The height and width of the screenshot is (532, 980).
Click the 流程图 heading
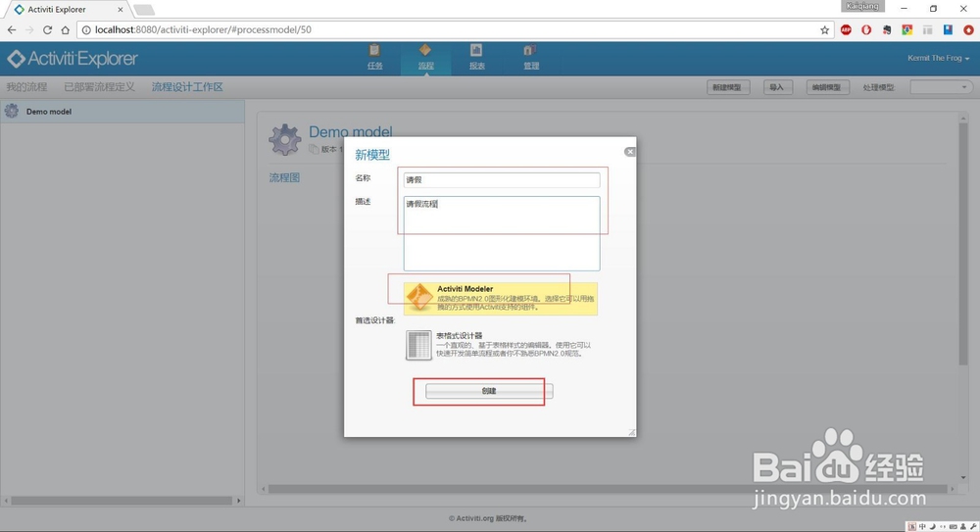pyautogui.click(x=284, y=177)
